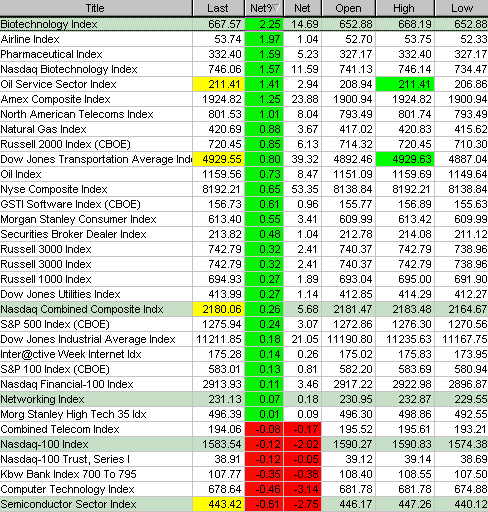This screenshot has height=512, width=488.
Task: Click the Net% value 2.25
Action: coord(264,24)
